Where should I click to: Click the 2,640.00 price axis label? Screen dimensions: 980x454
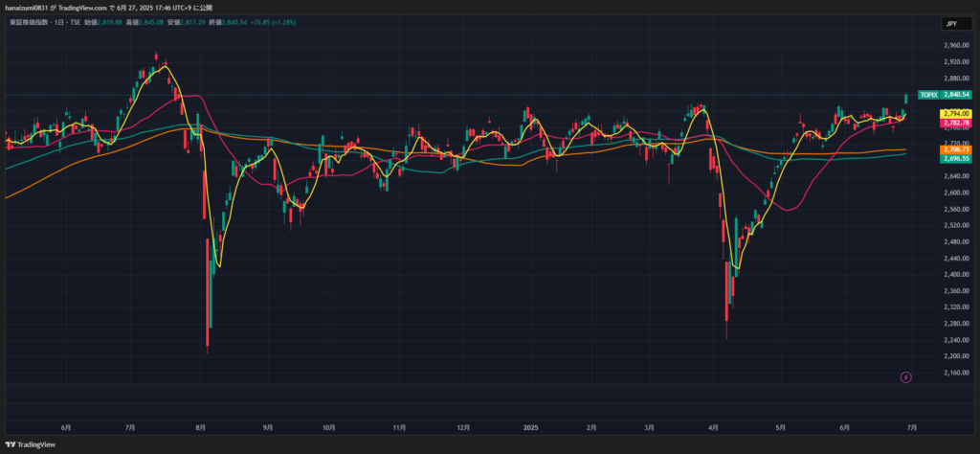pos(955,176)
